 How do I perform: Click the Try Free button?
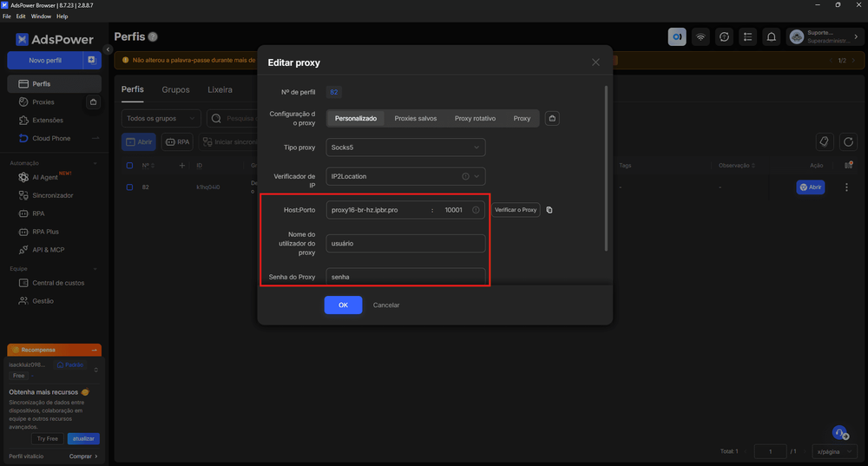point(48,439)
